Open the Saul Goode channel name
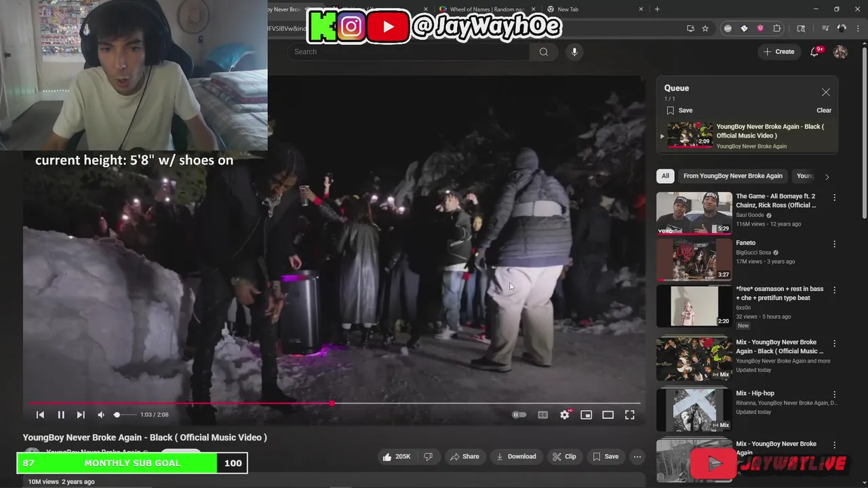This screenshot has height=488, width=868. 750,215
